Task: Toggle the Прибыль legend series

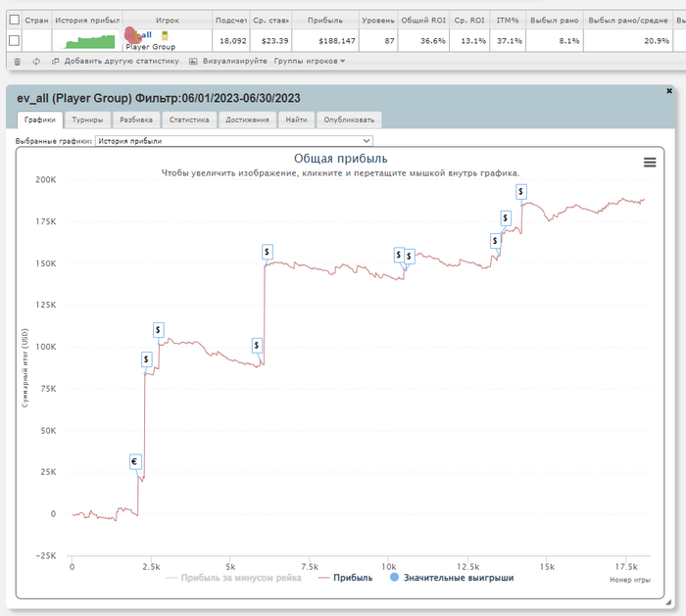Action: point(346,578)
